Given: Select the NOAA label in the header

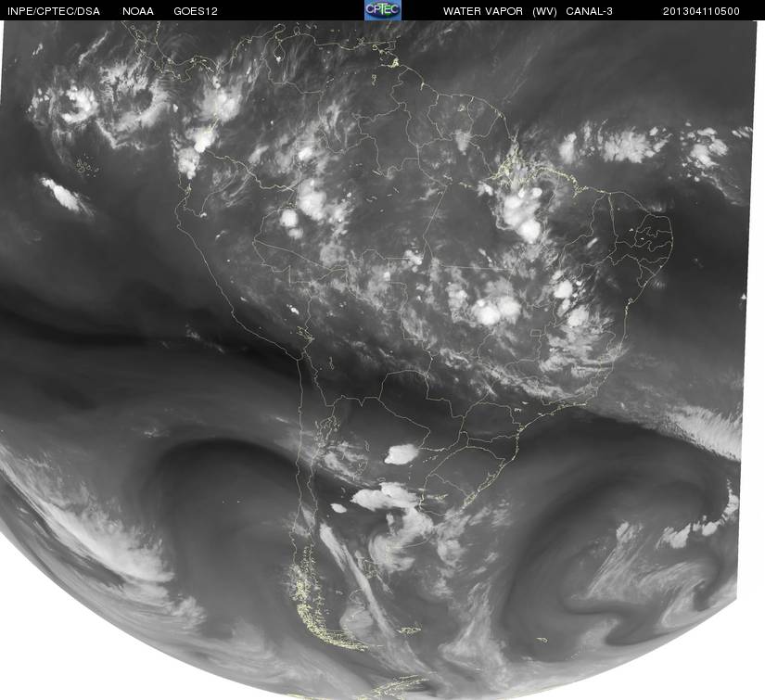Looking at the screenshot, I should tap(137, 10).
